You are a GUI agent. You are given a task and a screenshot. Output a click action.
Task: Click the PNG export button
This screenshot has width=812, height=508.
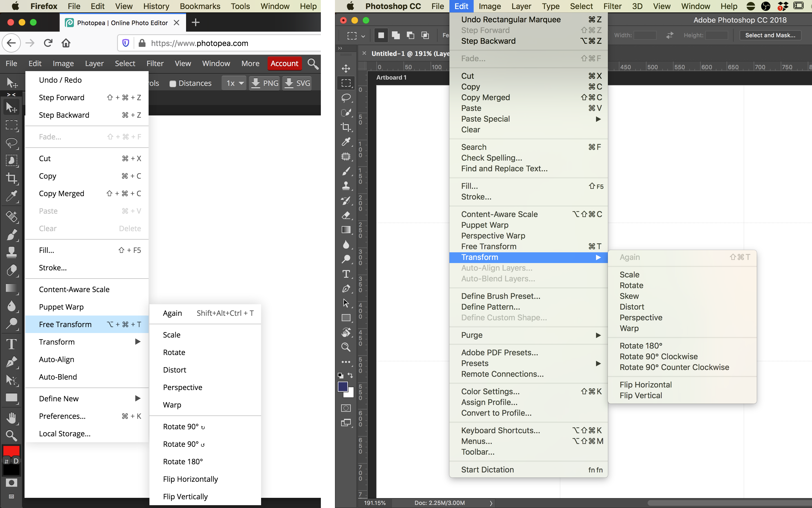point(264,83)
